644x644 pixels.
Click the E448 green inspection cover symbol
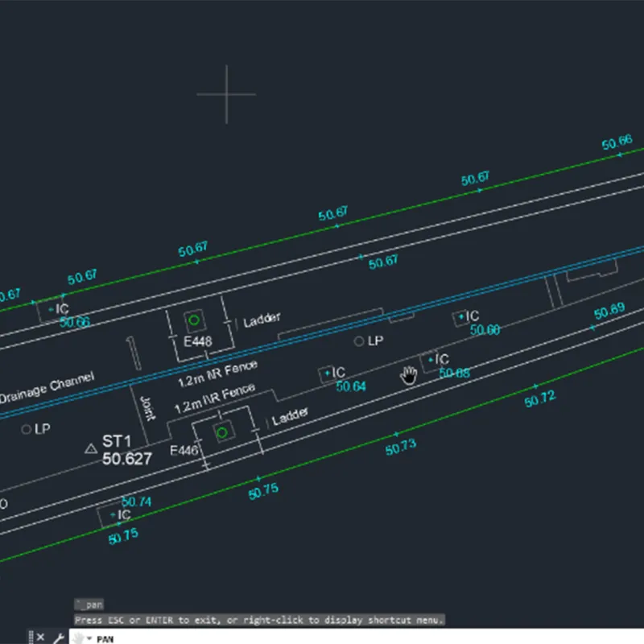tap(195, 320)
